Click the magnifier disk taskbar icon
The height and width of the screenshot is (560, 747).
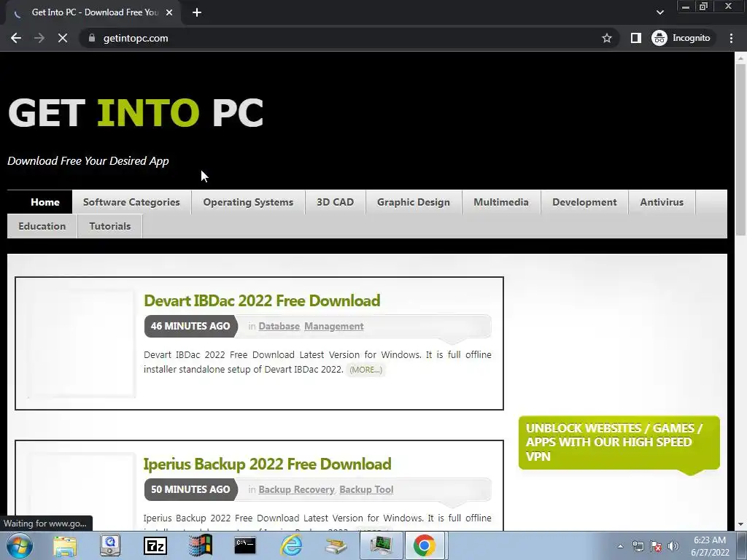click(110, 545)
